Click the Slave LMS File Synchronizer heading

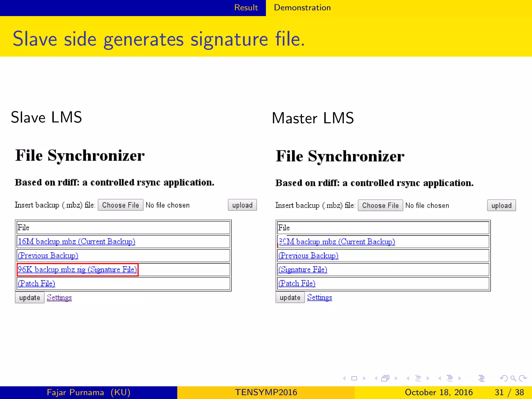80,156
